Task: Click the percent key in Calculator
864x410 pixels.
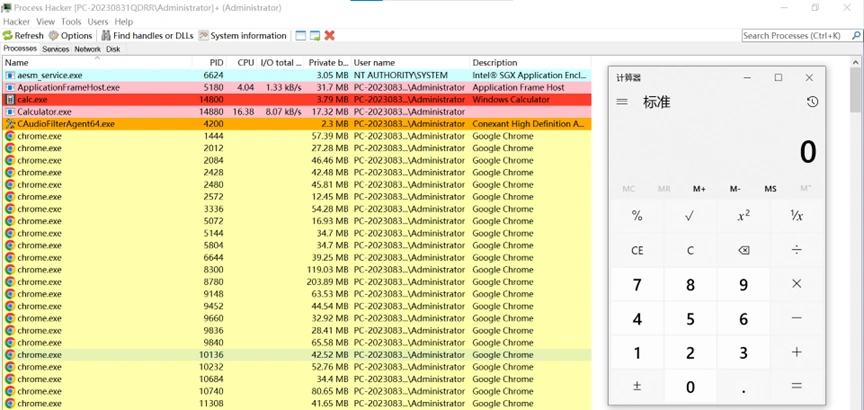Action: pyautogui.click(x=637, y=216)
